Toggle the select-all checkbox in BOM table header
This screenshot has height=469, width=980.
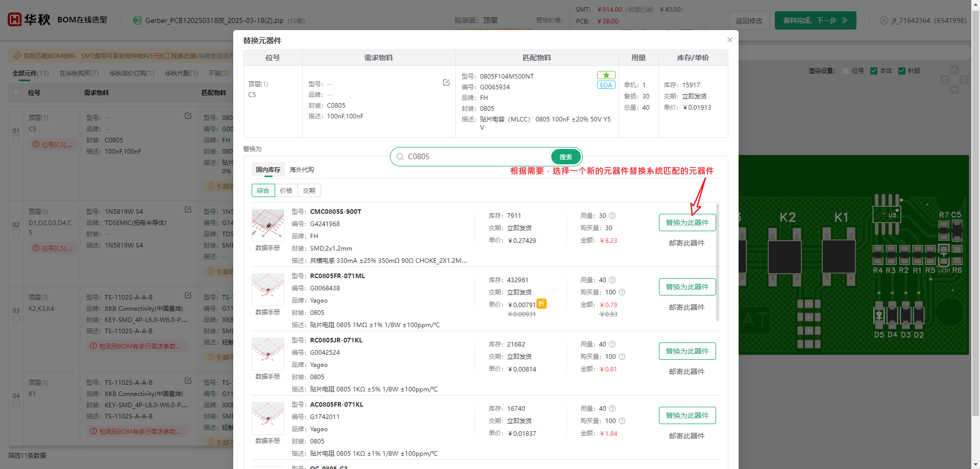click(x=16, y=92)
